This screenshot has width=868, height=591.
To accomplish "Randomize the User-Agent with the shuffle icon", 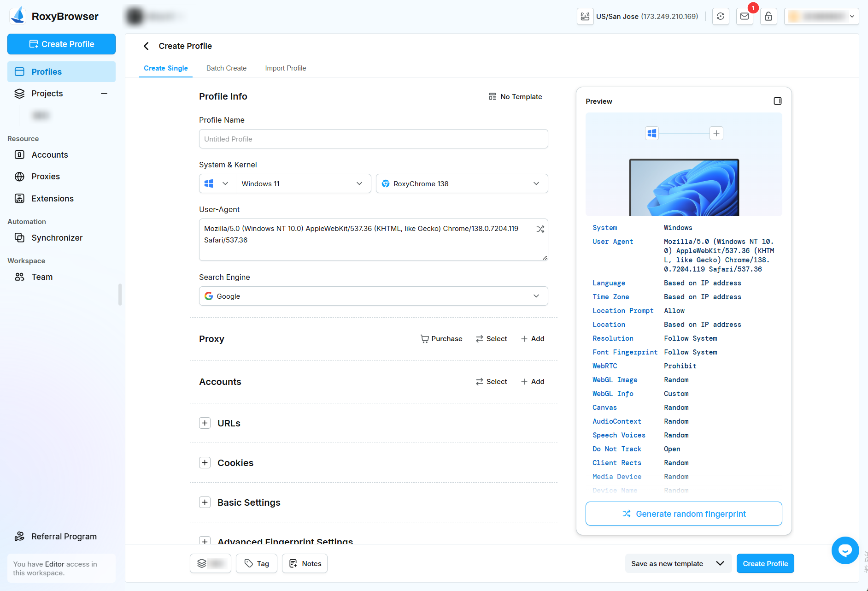I will [540, 229].
